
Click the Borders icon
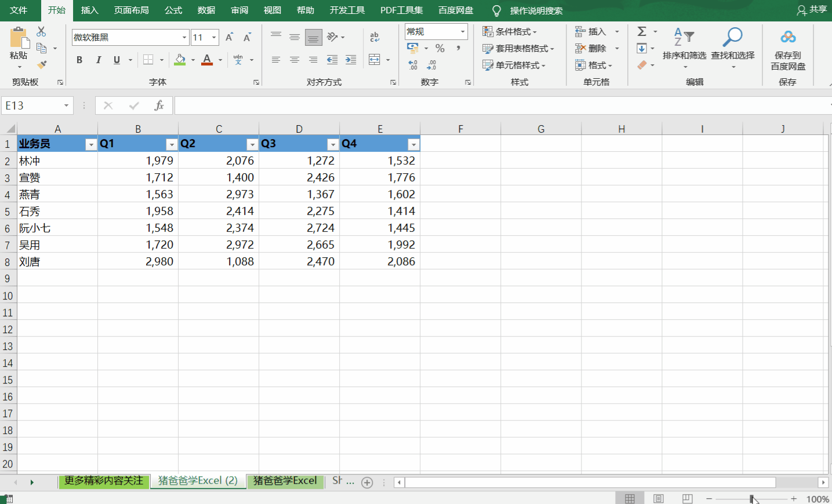(148, 60)
